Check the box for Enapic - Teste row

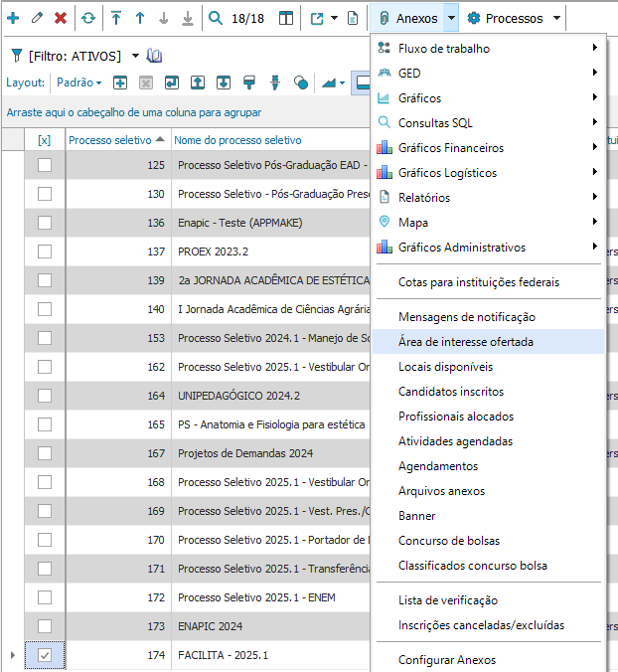click(x=45, y=223)
